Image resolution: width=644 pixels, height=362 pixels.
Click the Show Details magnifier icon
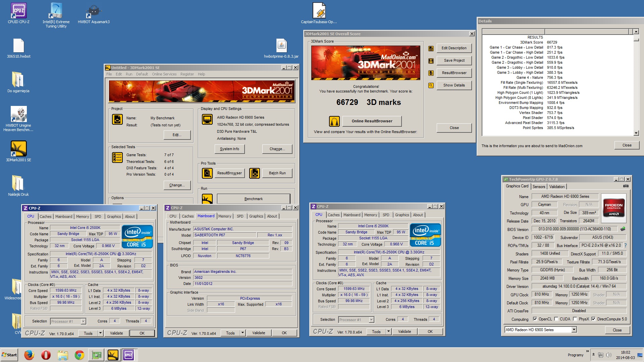(x=431, y=85)
